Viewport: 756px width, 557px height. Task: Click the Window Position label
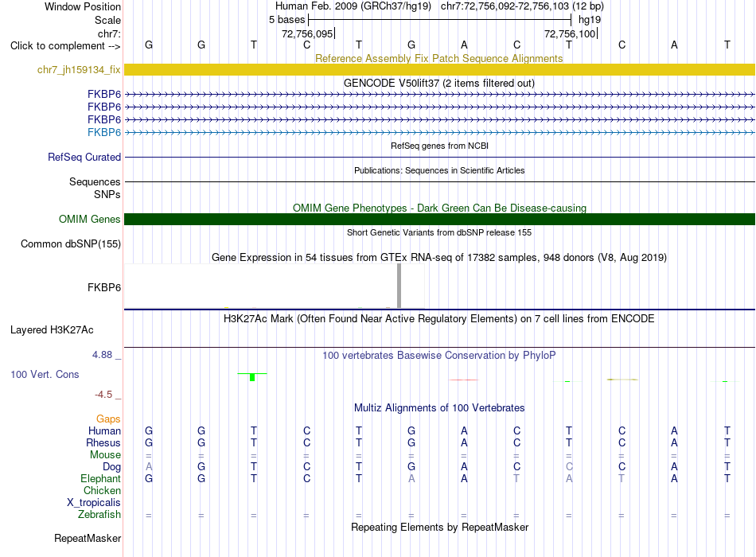point(83,6)
